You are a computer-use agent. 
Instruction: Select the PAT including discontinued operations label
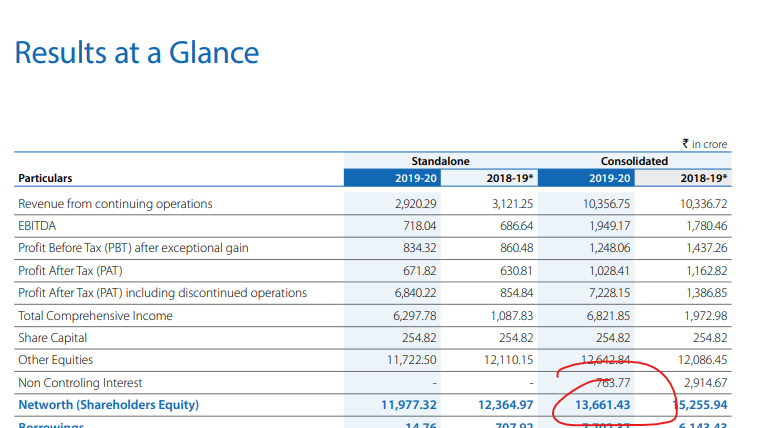coord(162,293)
